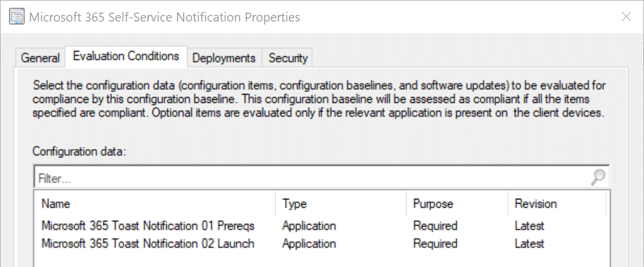The height and width of the screenshot is (267, 644).
Task: Click Required purpose of 01 Prereqs row
Action: (435, 226)
